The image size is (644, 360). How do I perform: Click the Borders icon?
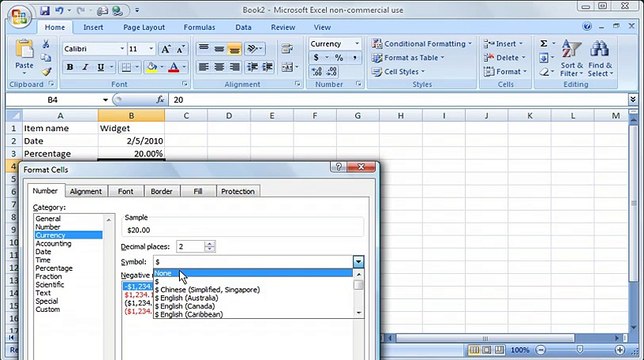coord(126,67)
